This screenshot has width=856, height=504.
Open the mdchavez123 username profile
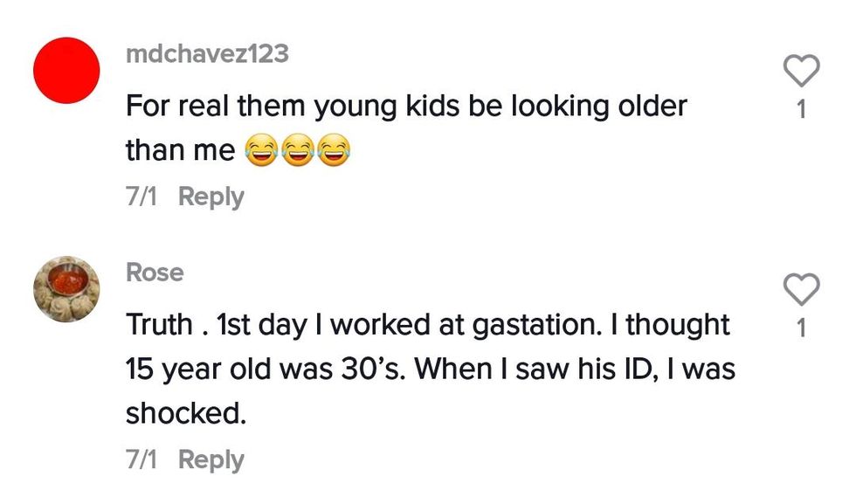tap(207, 54)
